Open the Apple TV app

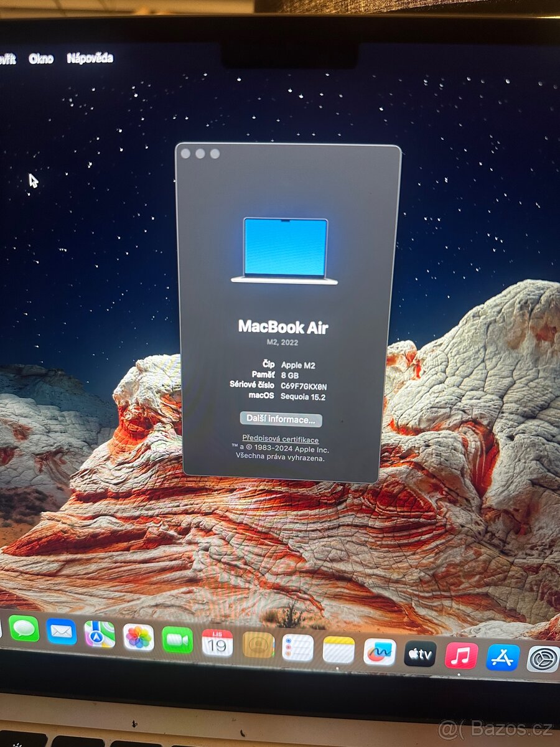coord(419,652)
